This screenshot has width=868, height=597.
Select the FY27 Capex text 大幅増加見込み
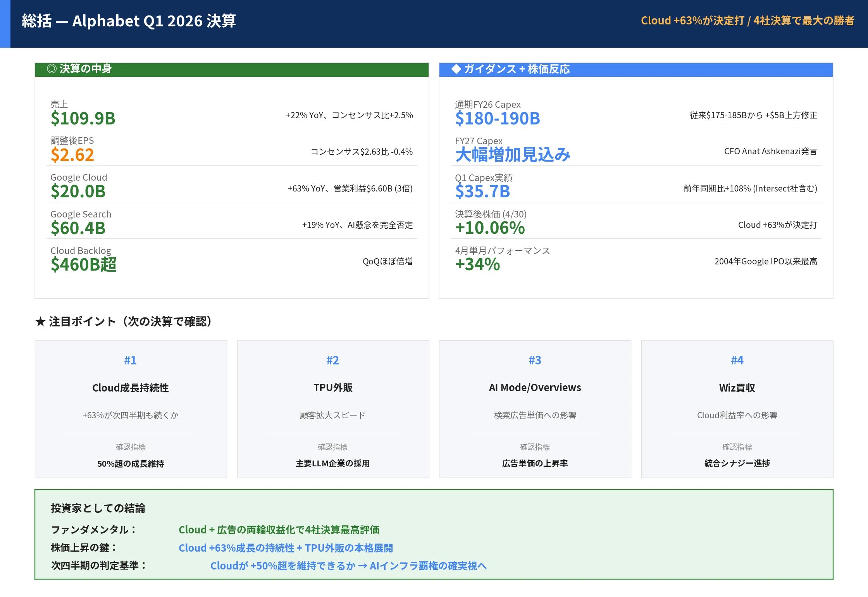pyautogui.click(x=513, y=155)
